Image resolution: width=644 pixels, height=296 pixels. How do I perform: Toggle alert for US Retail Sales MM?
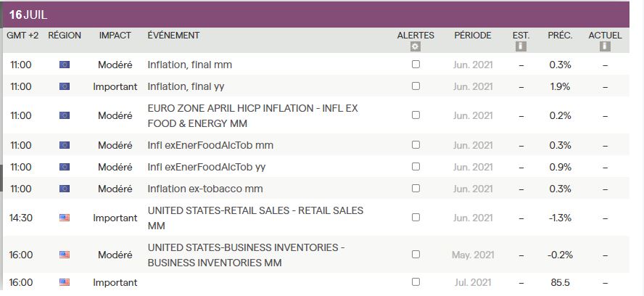click(416, 217)
